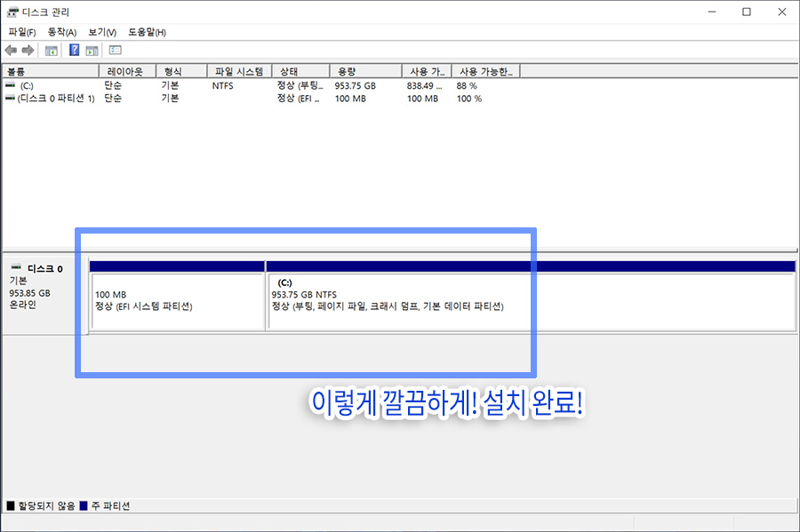Click the drive icon beside 디스크 0 파티션 1 row
The image size is (800, 532).
10,98
